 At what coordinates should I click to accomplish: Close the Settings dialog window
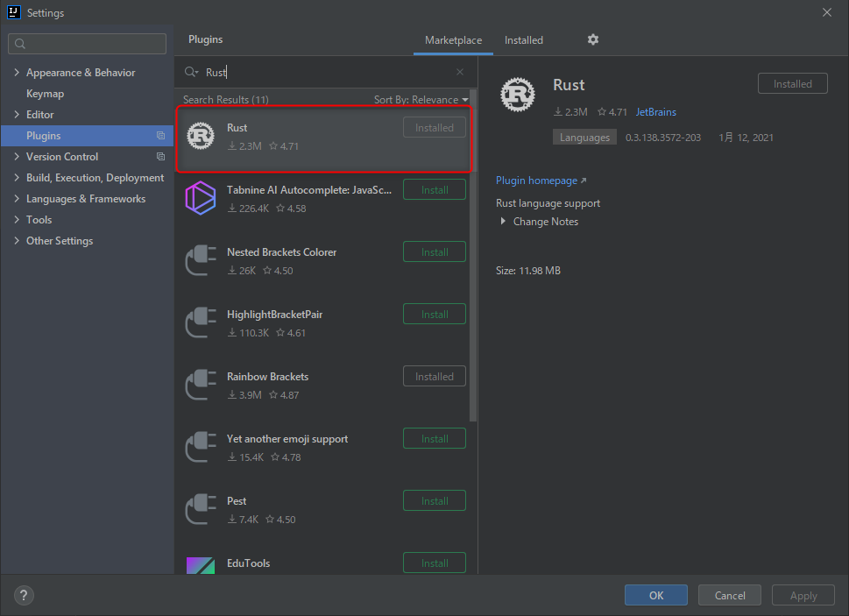click(827, 12)
